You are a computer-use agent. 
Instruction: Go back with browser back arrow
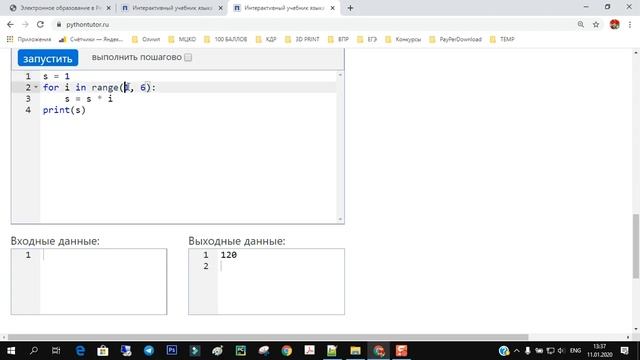[x=10, y=24]
